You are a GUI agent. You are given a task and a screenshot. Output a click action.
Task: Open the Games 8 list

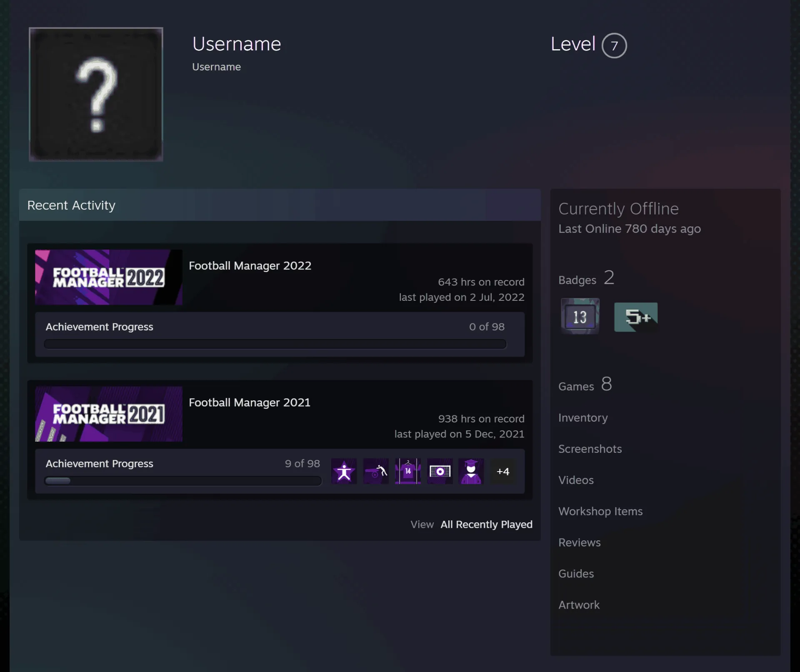tap(585, 384)
